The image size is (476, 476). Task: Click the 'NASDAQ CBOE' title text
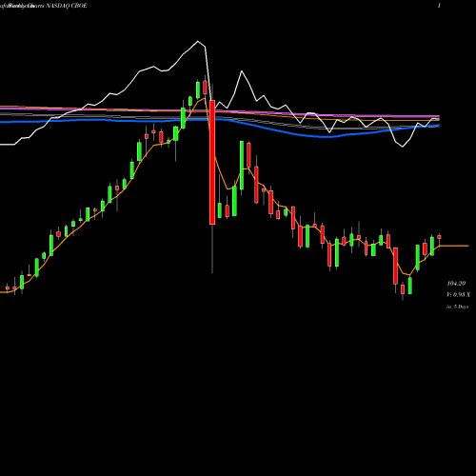pos(67,6)
